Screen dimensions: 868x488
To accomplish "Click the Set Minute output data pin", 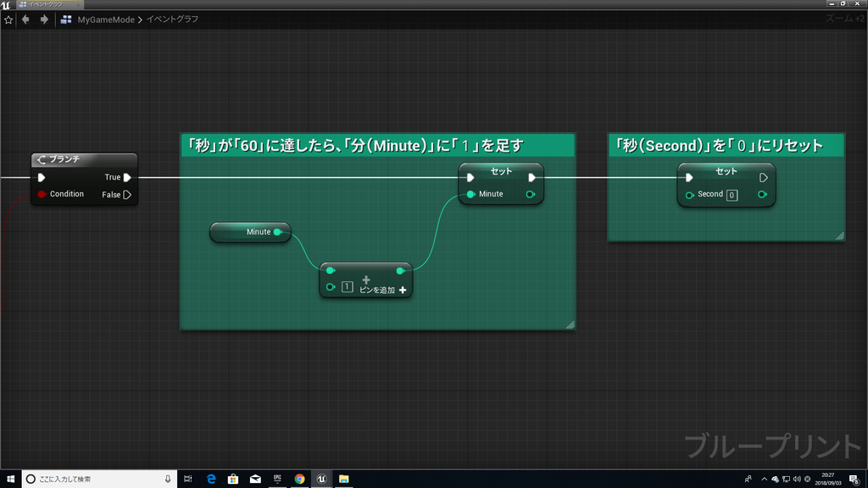I will (x=531, y=194).
